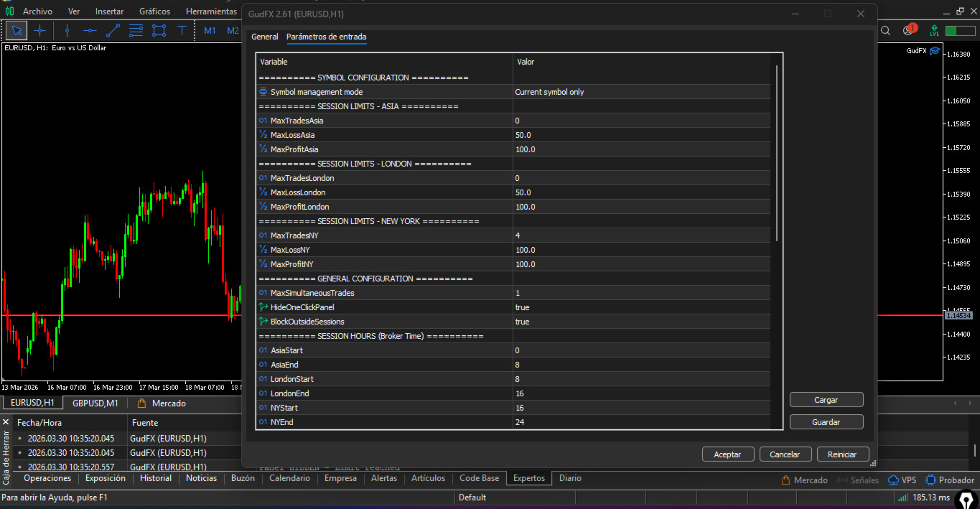Screen dimensions: 980x509
Task: Select the crosshair tool
Action: (40, 30)
